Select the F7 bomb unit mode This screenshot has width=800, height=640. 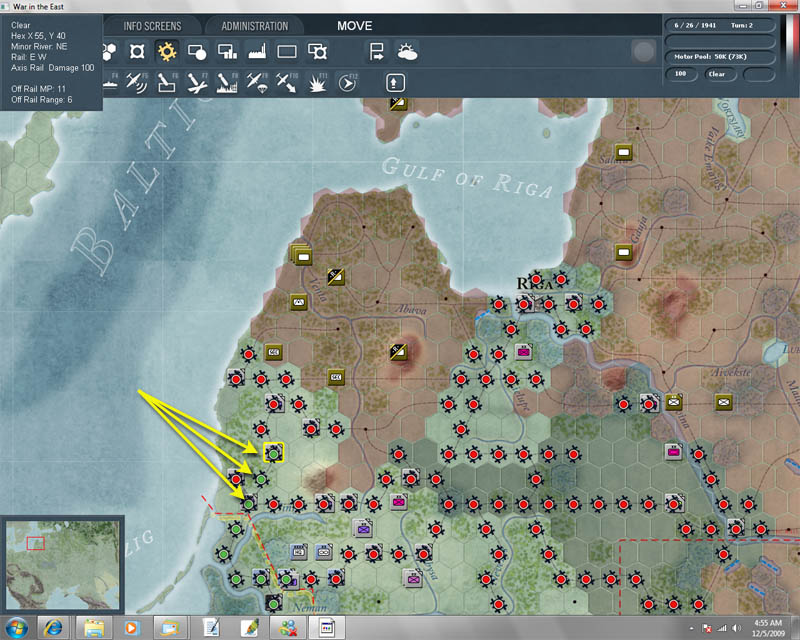[197, 83]
